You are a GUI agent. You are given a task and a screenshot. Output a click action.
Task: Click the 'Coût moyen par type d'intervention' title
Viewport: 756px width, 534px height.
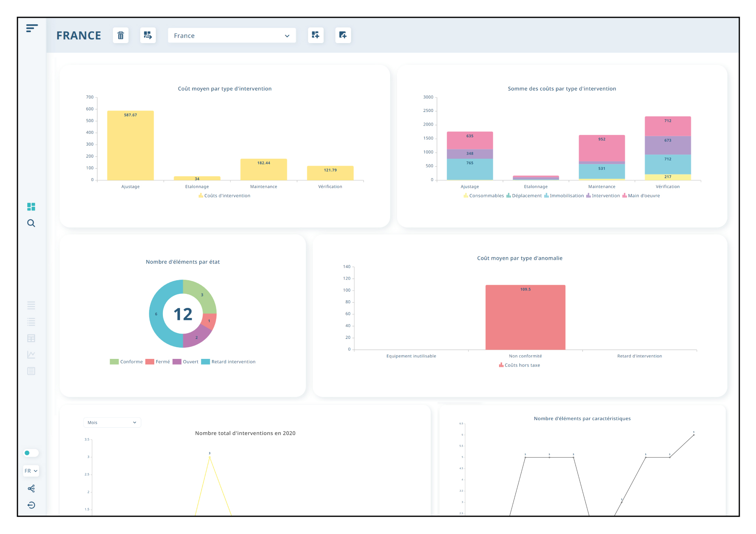coord(225,88)
